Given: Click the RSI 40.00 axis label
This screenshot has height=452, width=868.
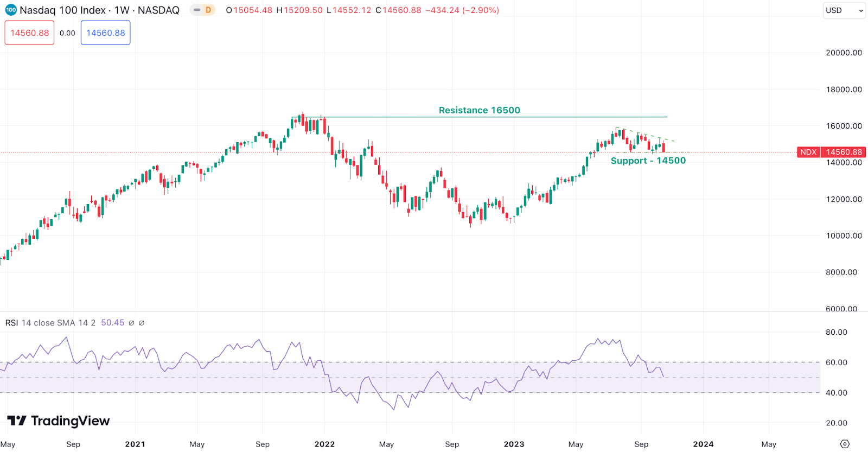Looking at the screenshot, I should (836, 393).
